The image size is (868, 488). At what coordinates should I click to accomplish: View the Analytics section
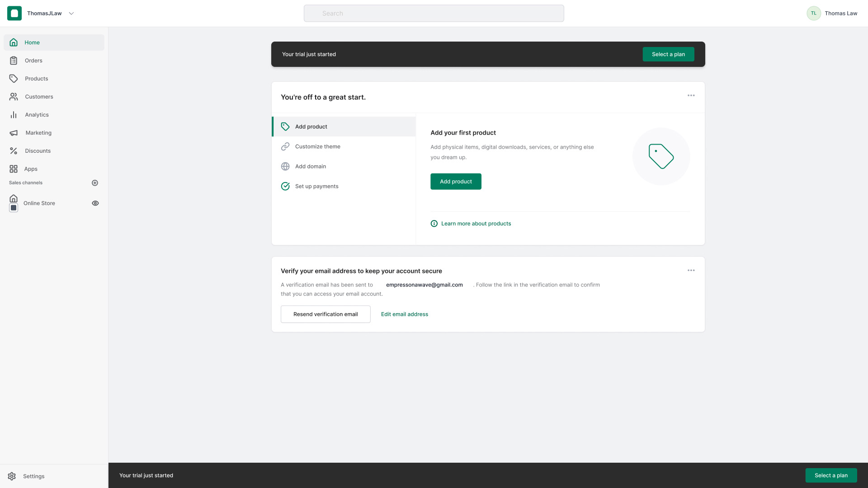[37, 114]
